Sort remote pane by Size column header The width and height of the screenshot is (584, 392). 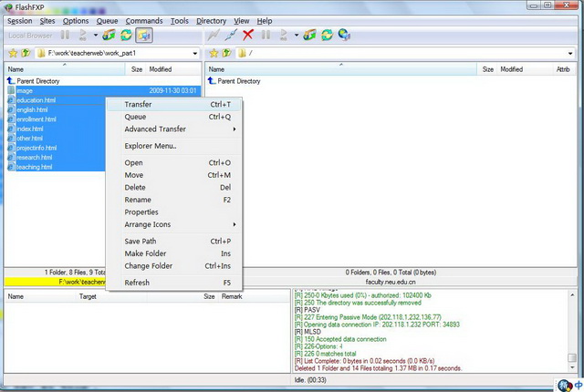click(x=487, y=69)
